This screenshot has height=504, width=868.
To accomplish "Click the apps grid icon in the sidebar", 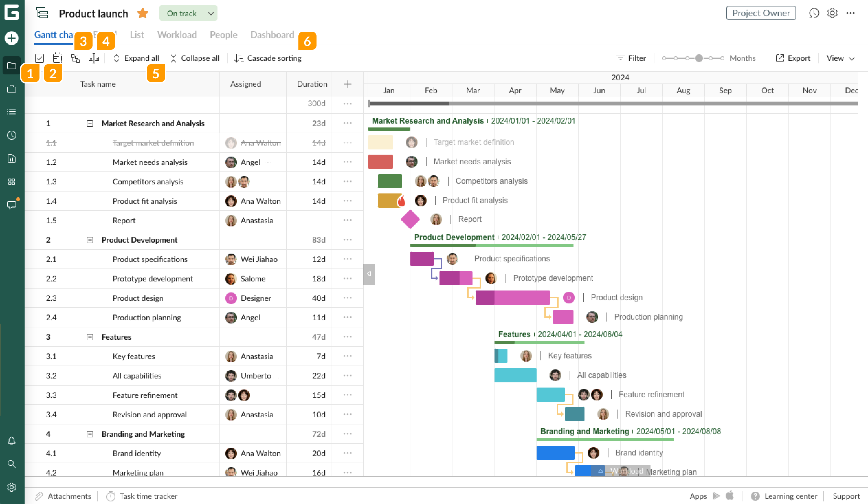I will (x=11, y=182).
